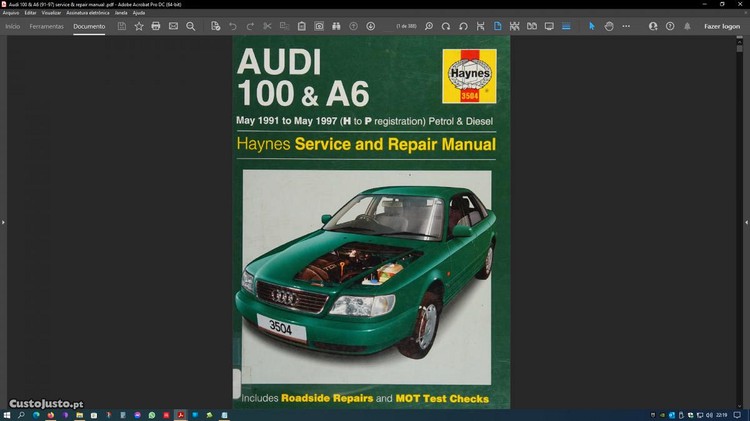Take a snapshot with camera icon

click(319, 26)
